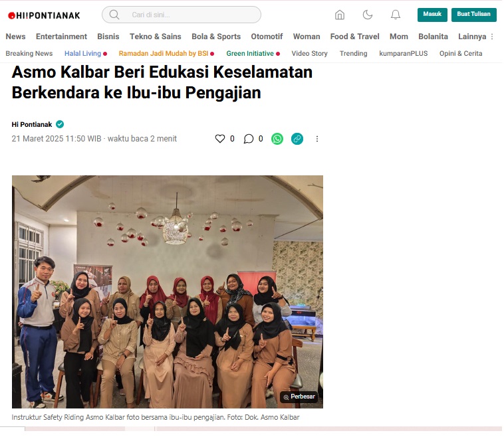
Task: Click the Buat Tulisan button
Action: pyautogui.click(x=474, y=15)
